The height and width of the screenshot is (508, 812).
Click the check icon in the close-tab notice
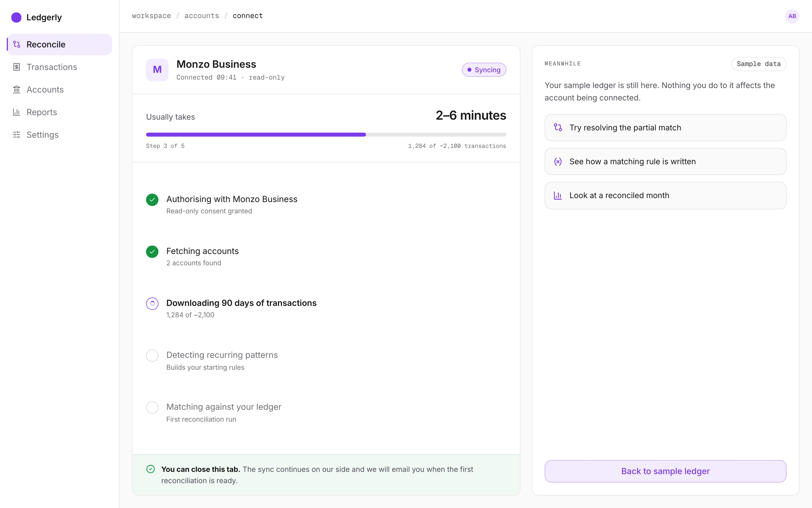[151, 469]
